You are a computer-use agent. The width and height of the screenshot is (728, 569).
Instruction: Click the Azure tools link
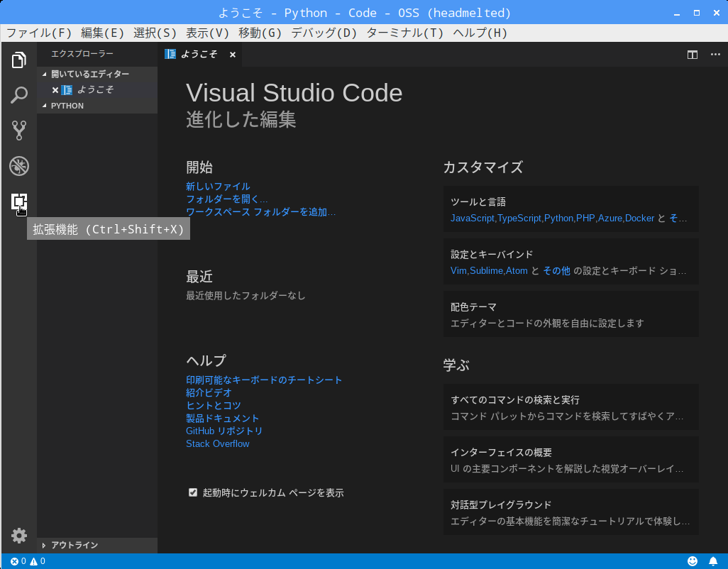610,218
